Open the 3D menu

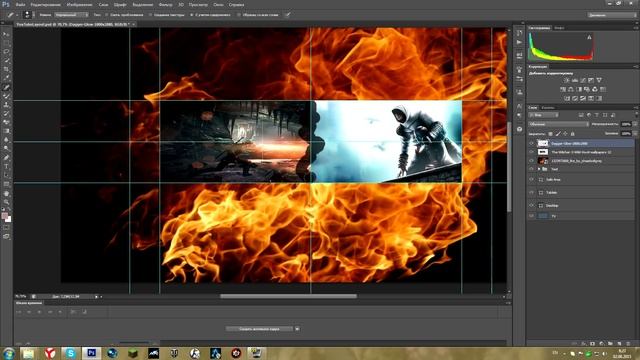(x=181, y=5)
